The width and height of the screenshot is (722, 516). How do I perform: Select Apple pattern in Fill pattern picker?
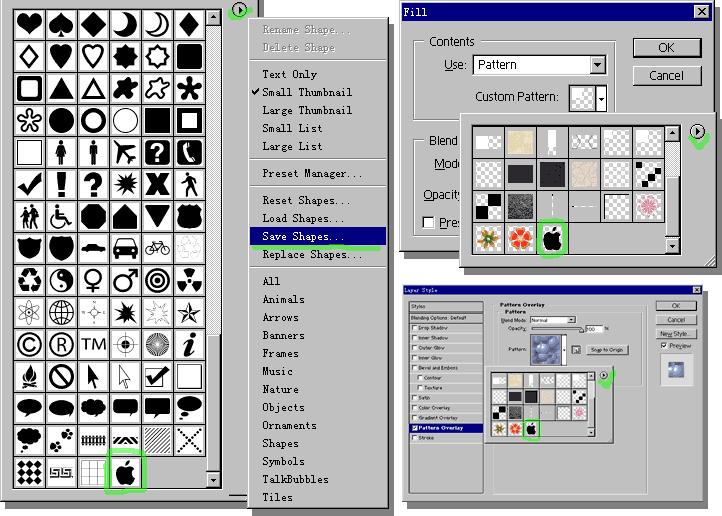click(551, 238)
